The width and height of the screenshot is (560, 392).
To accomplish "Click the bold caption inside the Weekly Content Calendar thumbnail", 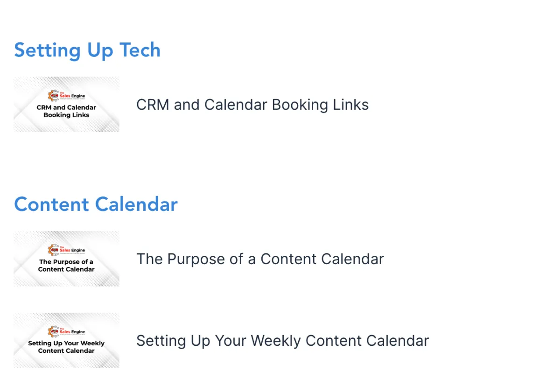I will (66, 347).
